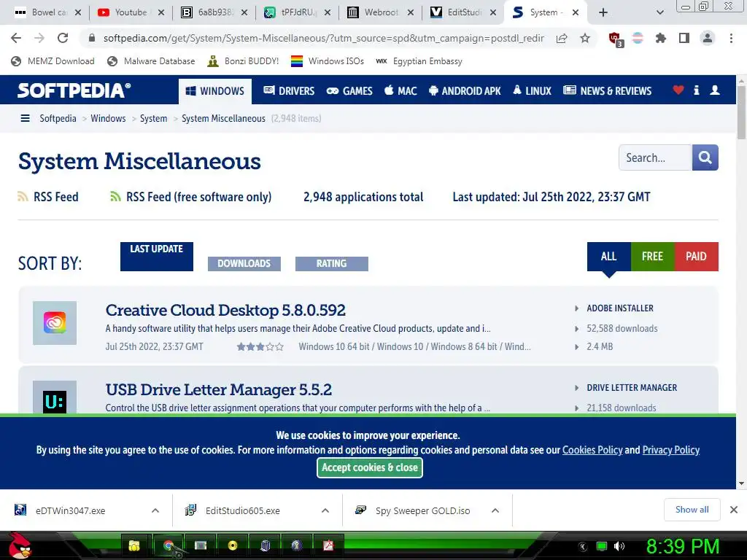The image size is (747, 560).
Task: Click Show all downloads button
Action: click(692, 510)
